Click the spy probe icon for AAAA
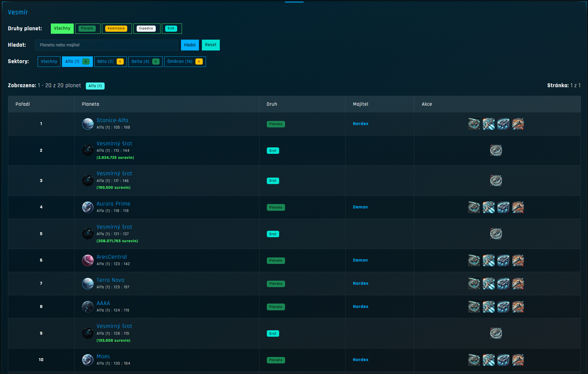The height and width of the screenshot is (374, 588). pos(474,307)
